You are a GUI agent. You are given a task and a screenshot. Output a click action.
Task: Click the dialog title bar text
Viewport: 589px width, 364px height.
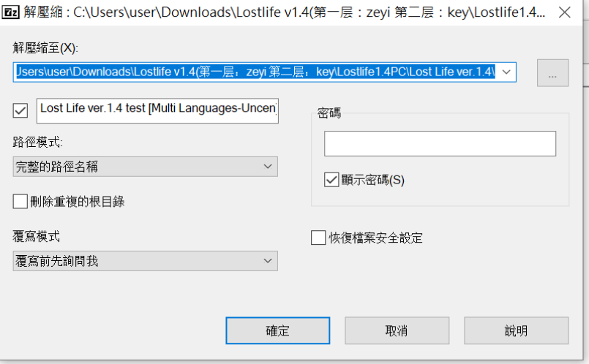click(x=293, y=12)
